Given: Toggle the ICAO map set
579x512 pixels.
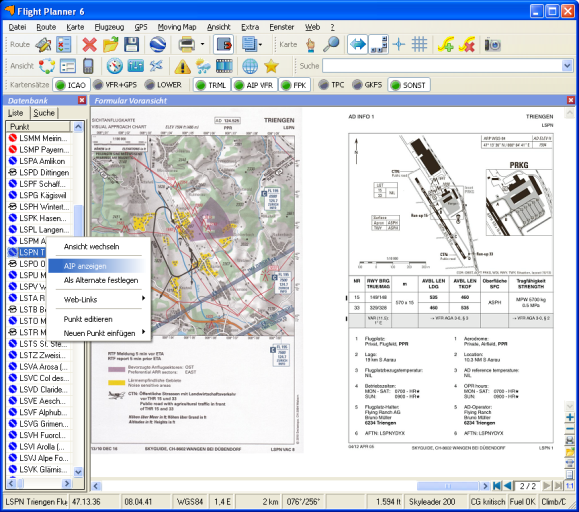Looking at the screenshot, I should tap(71, 85).
